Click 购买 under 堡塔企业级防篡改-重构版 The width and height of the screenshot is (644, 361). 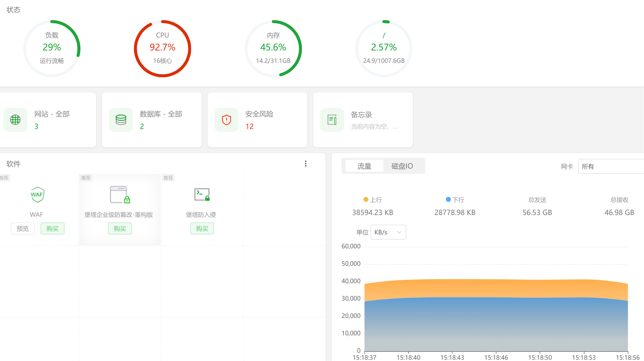point(120,228)
